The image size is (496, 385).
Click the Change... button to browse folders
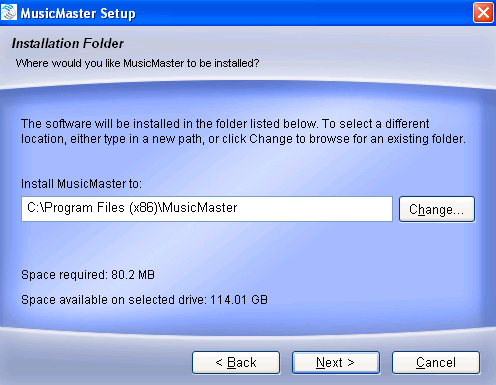437,209
